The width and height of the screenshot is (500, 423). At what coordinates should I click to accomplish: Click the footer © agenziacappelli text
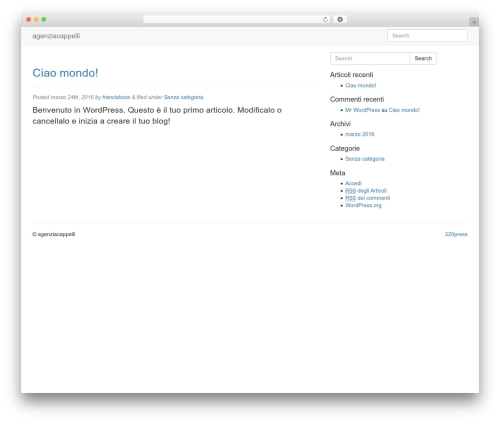point(54,234)
